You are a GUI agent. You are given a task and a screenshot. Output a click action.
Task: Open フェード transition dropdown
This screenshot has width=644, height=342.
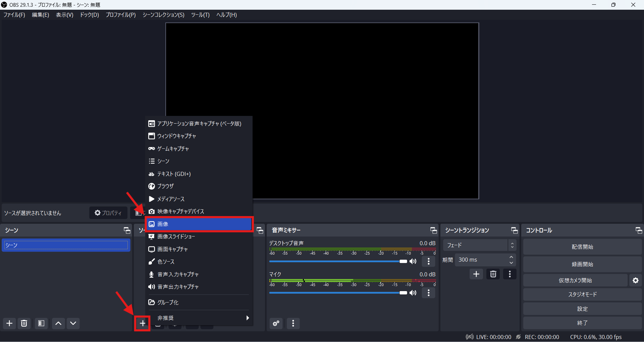click(x=479, y=245)
